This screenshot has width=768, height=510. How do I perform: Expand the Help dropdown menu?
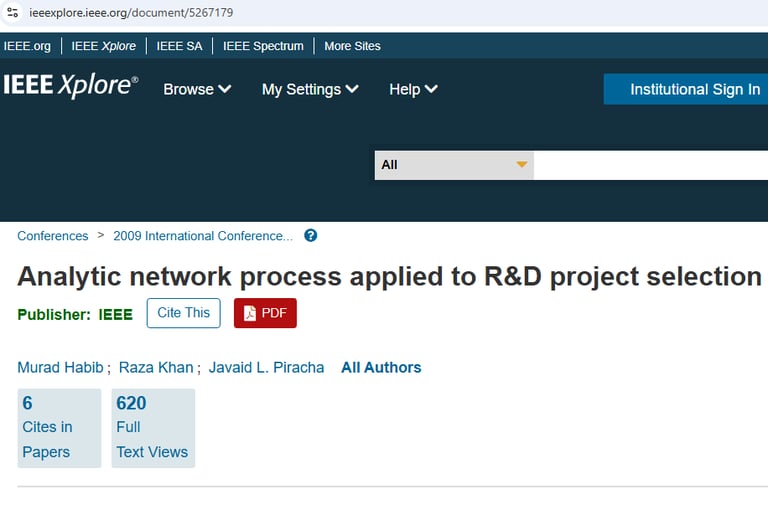pos(413,89)
